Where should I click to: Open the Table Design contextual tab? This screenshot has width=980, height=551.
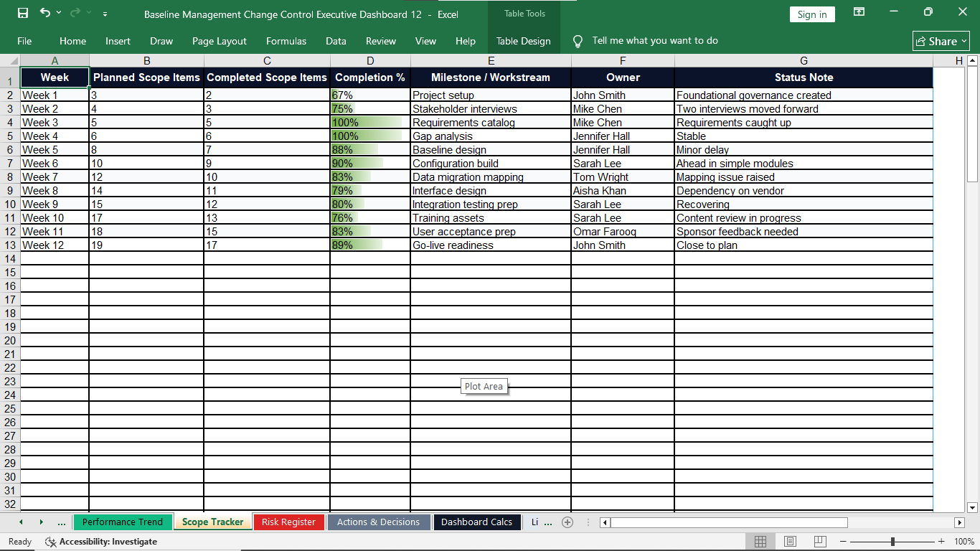(x=524, y=41)
